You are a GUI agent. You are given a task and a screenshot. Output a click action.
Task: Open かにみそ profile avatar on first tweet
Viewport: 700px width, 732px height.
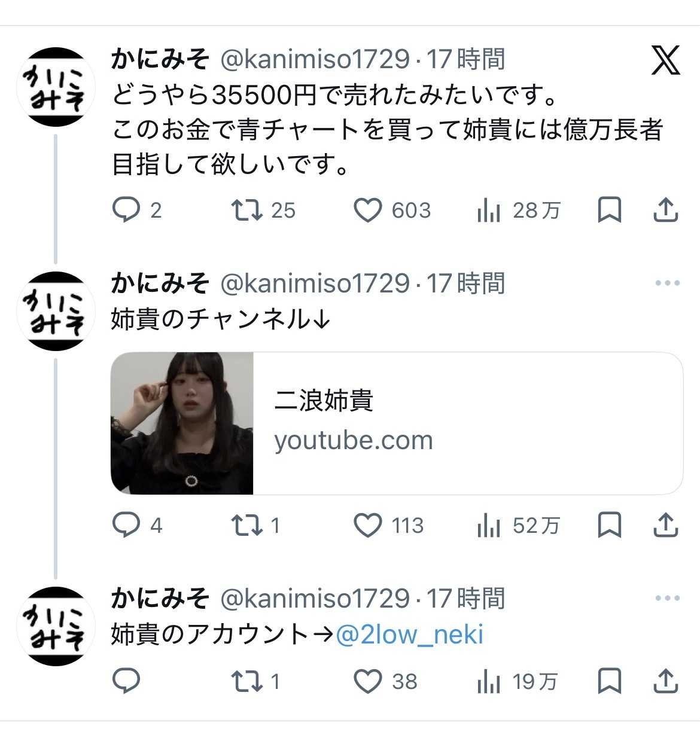(x=56, y=87)
